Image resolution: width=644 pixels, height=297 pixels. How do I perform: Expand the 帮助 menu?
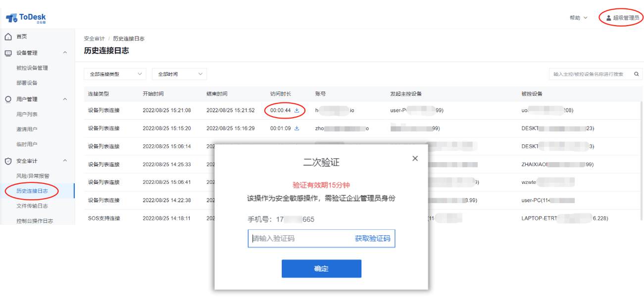click(577, 17)
